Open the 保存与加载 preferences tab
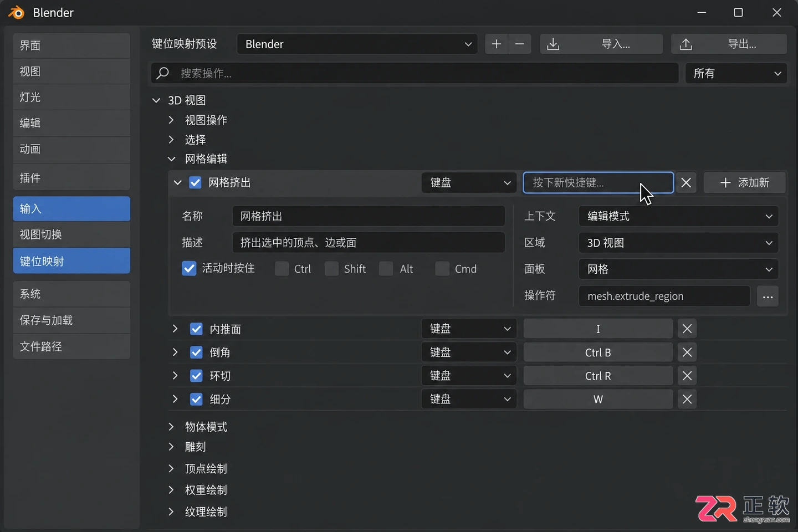This screenshot has height=532, width=798. (71, 320)
